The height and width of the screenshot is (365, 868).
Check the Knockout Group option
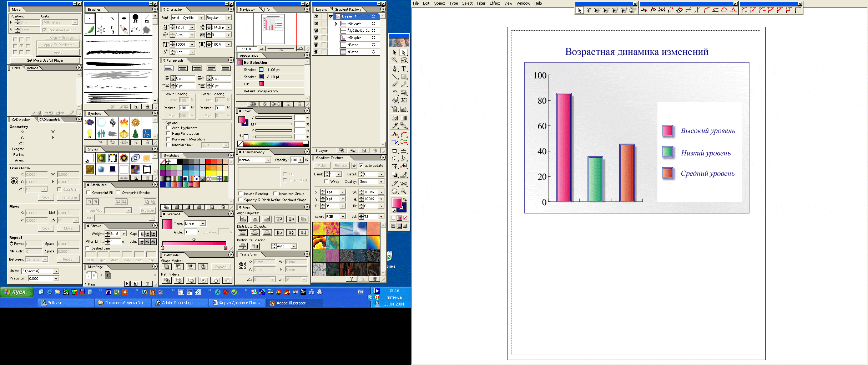click(275, 194)
